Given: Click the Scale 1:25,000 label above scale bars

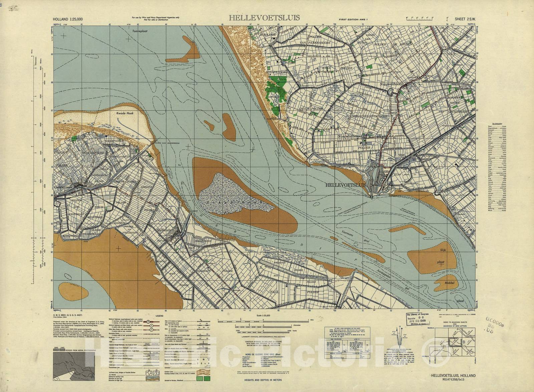Looking at the screenshot, I should (263, 315).
